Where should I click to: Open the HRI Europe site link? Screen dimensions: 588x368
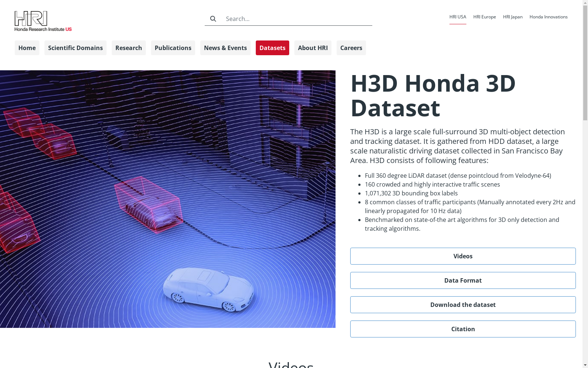[485, 17]
